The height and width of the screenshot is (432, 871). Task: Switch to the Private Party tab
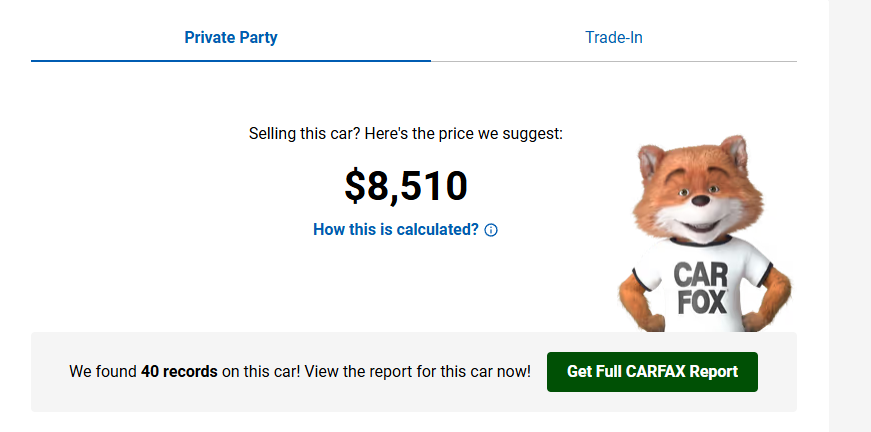pyautogui.click(x=231, y=38)
